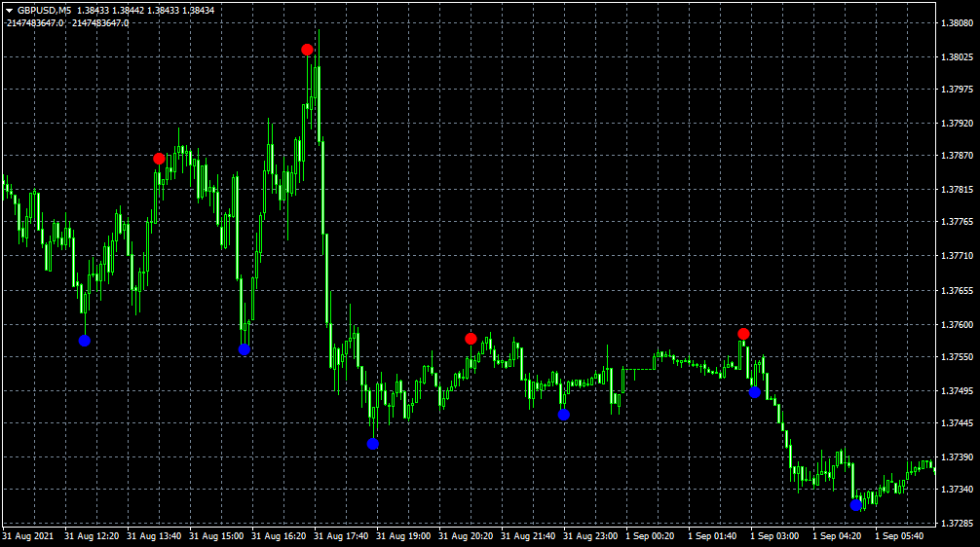Click the 1.37710 price label

pyautogui.click(x=957, y=255)
